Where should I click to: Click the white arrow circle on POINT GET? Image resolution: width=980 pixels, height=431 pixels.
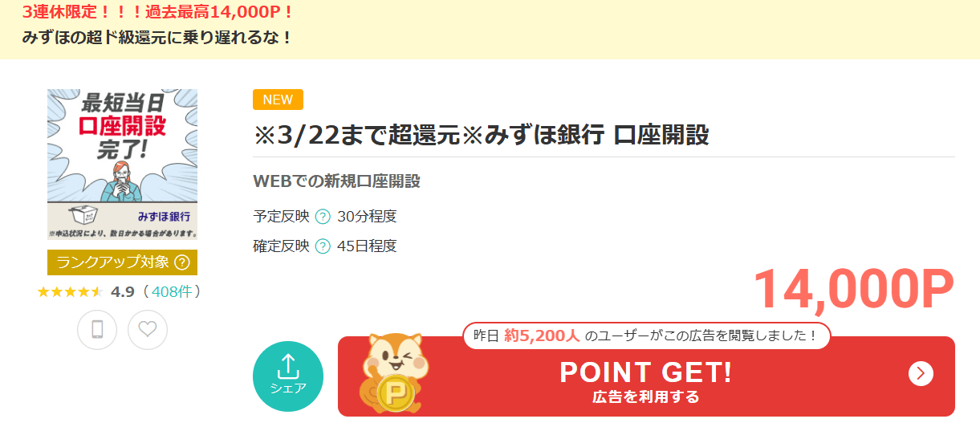921,373
